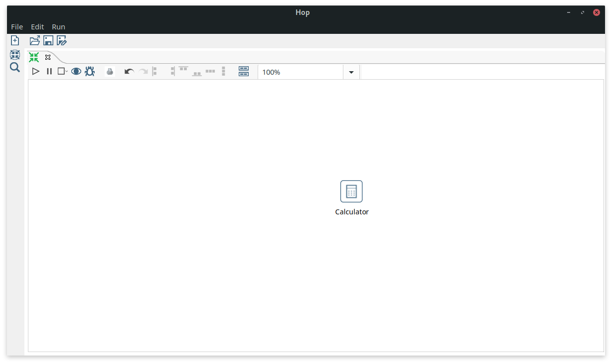Open the File menu
The image size is (612, 364).
point(17,26)
